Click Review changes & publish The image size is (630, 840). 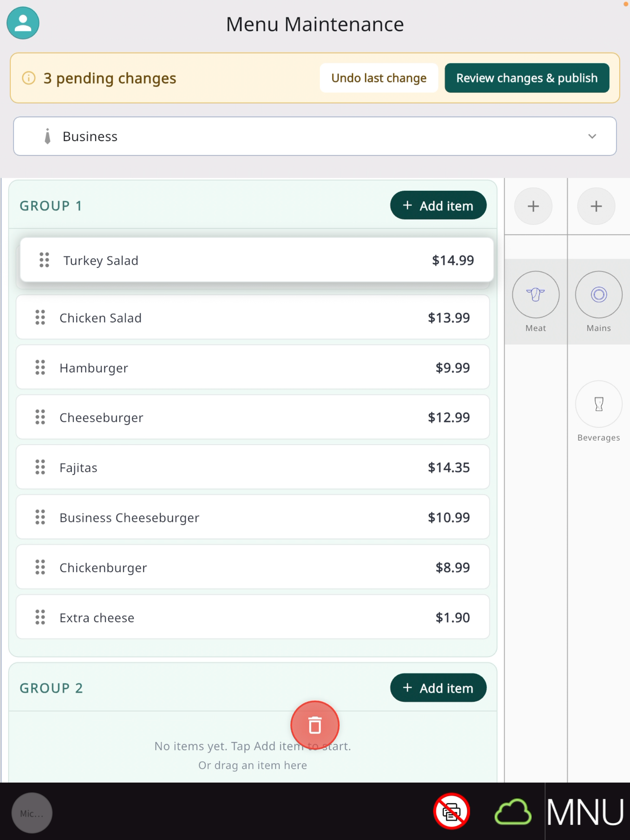[527, 78]
